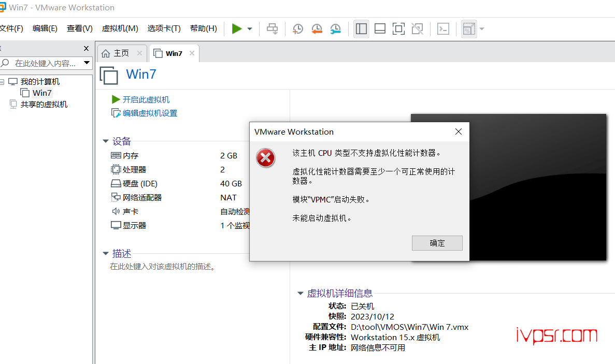Click the hard disk icon beside 硬盘
The width and height of the screenshot is (615, 364).
116,183
